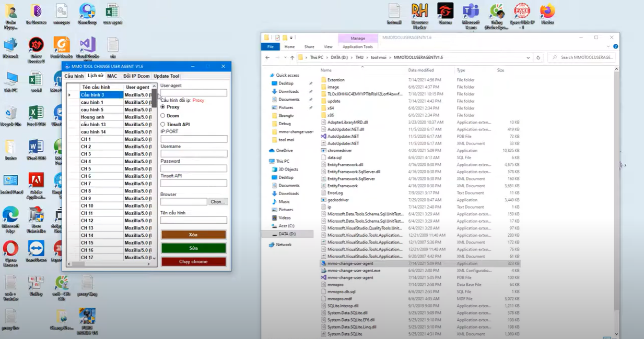Choose the Tinsoft API radio option

[163, 125]
